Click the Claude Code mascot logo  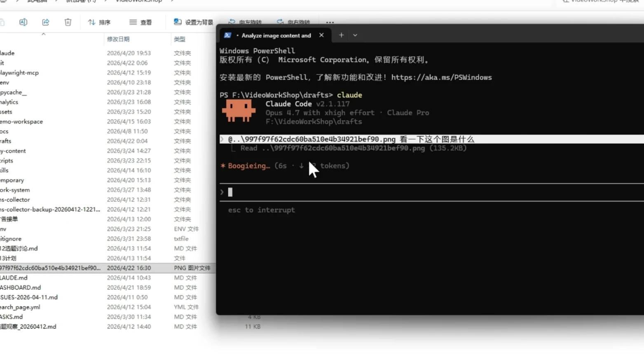coord(239,110)
